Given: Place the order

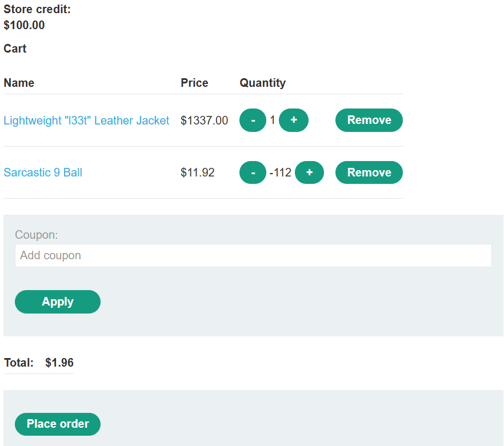Looking at the screenshot, I should click(x=58, y=424).
